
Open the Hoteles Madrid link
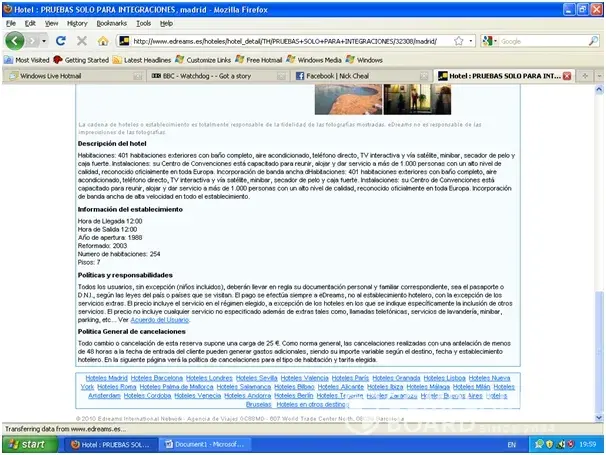(106, 378)
